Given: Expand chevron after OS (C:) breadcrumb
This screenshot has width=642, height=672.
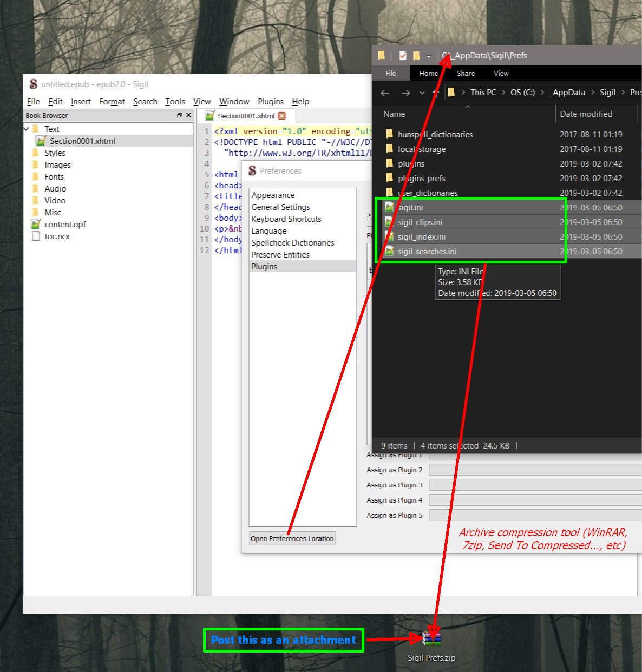Looking at the screenshot, I should 542,93.
